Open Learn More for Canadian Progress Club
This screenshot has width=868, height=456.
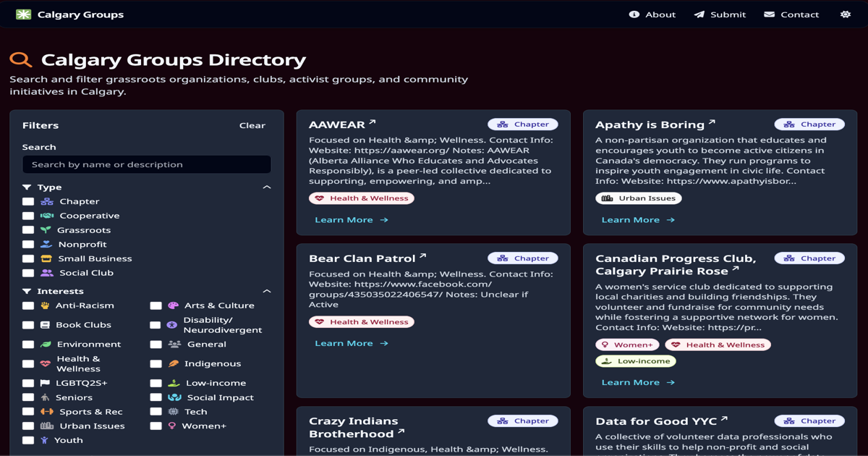click(638, 382)
